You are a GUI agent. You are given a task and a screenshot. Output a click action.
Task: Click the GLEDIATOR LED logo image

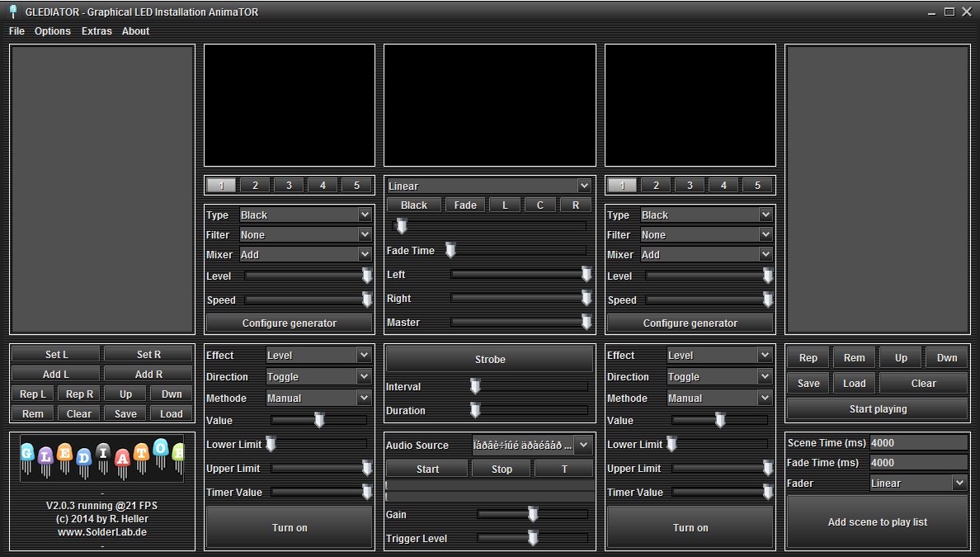pos(102,460)
